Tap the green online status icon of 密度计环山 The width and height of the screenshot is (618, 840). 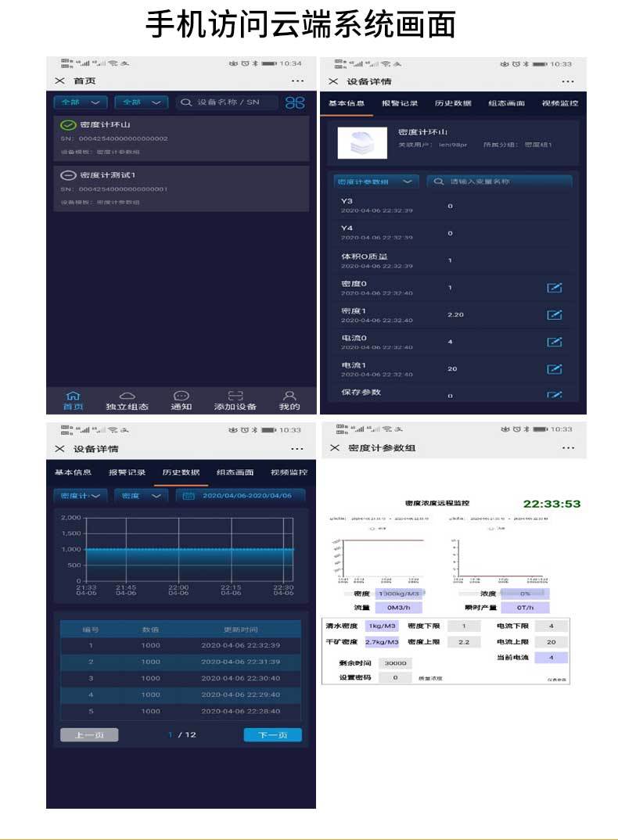68,124
